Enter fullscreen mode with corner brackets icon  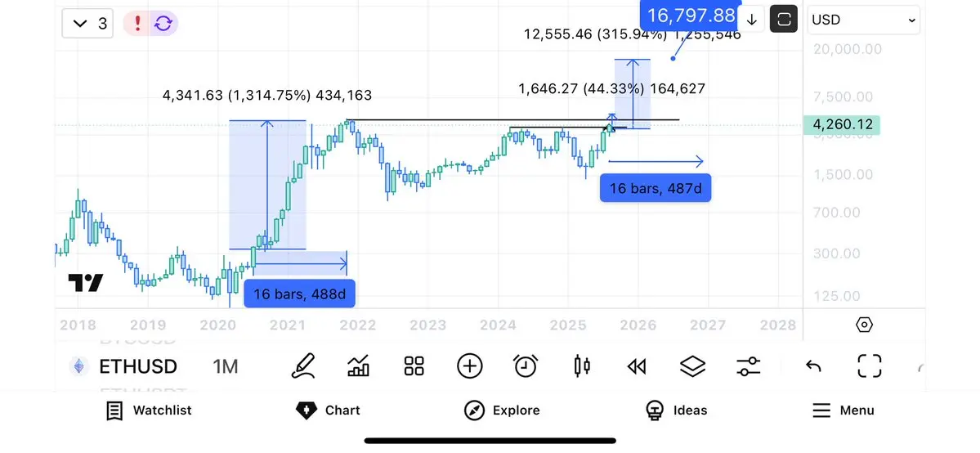870,366
